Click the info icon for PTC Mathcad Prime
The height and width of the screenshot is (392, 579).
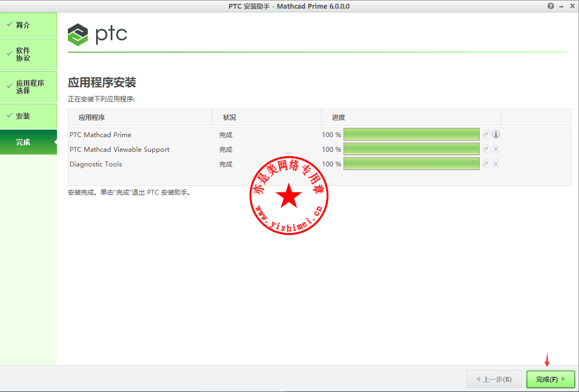coord(496,134)
